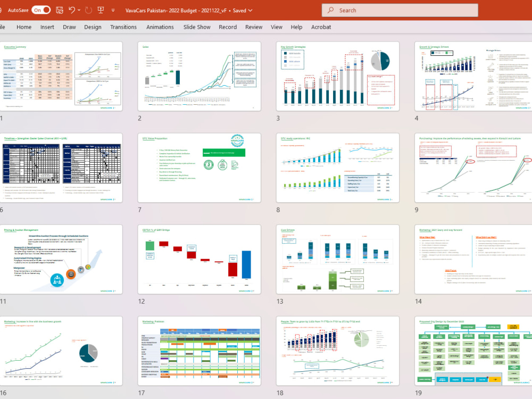
Task: Open the Transitions ribbon tab
Action: [123, 27]
